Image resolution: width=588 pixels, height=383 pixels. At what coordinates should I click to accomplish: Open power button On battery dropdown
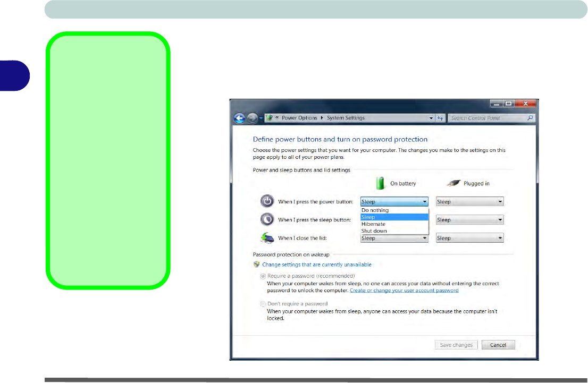[x=394, y=202]
